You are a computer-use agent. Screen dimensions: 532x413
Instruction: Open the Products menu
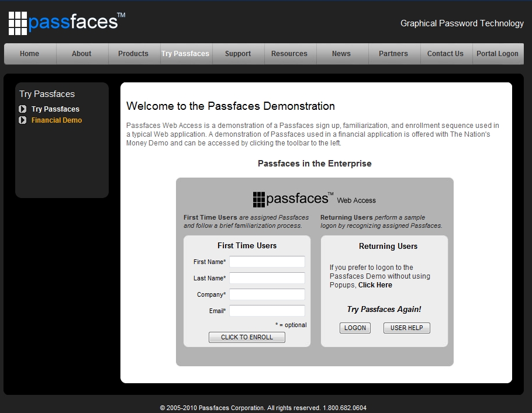(133, 54)
